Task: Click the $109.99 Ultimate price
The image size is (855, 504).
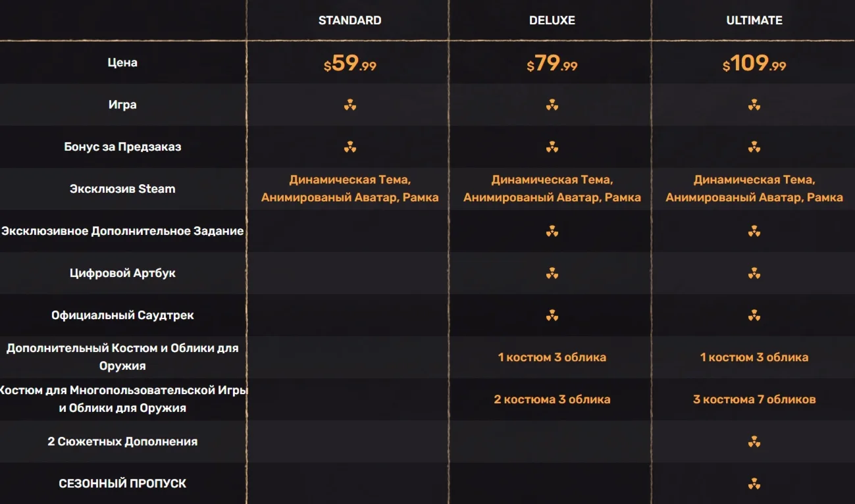Action: [754, 63]
